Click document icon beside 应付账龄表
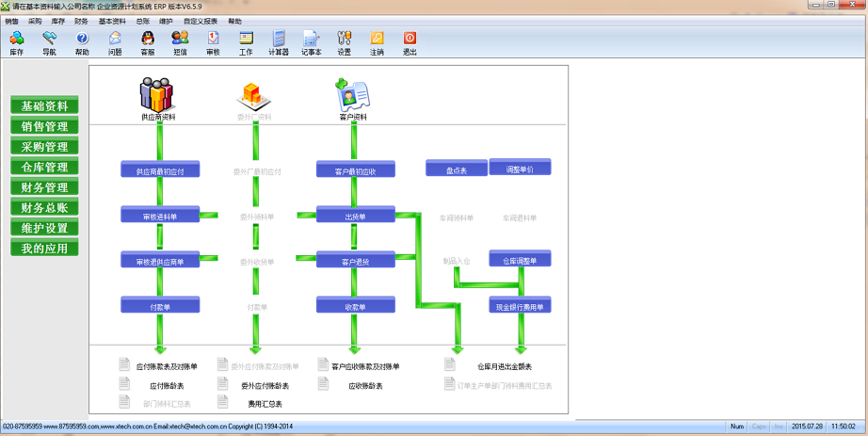Viewport: 868px width, 436px height. (124, 383)
